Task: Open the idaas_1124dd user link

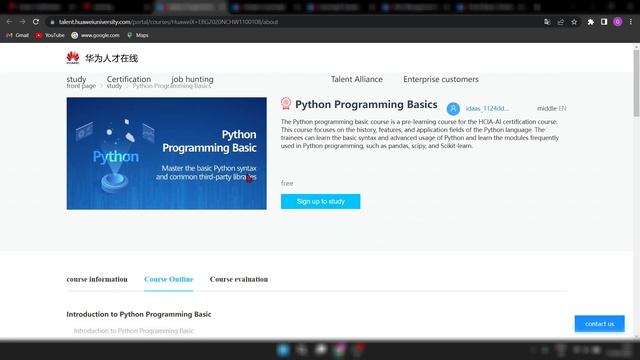Action: coord(487,109)
